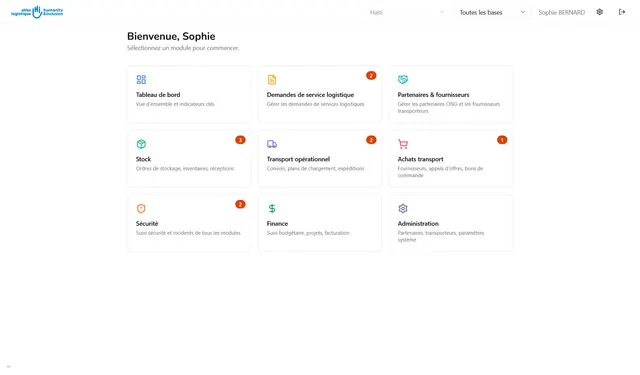Click the chevron in Toutes les bases selector

tap(523, 12)
